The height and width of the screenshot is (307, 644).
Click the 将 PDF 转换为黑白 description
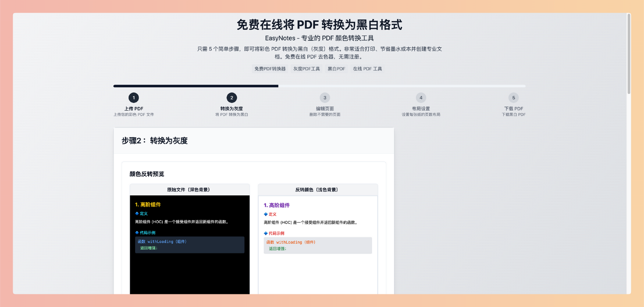click(x=232, y=115)
